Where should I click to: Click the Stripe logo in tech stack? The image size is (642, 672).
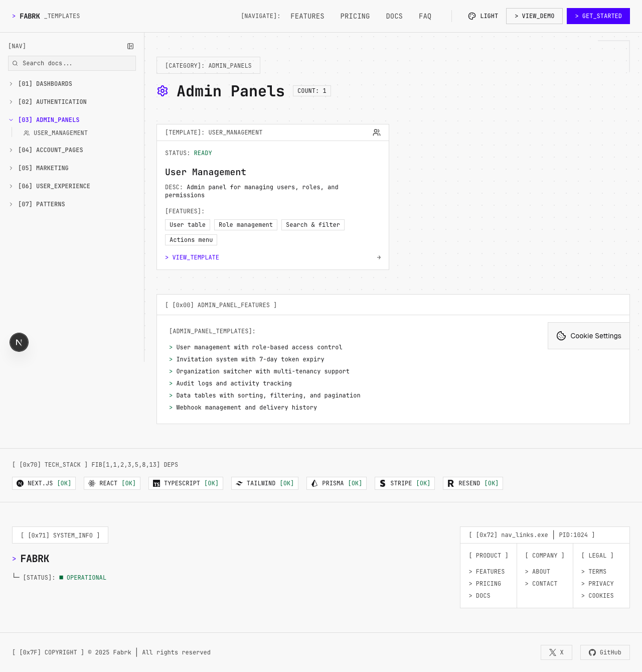(x=383, y=483)
